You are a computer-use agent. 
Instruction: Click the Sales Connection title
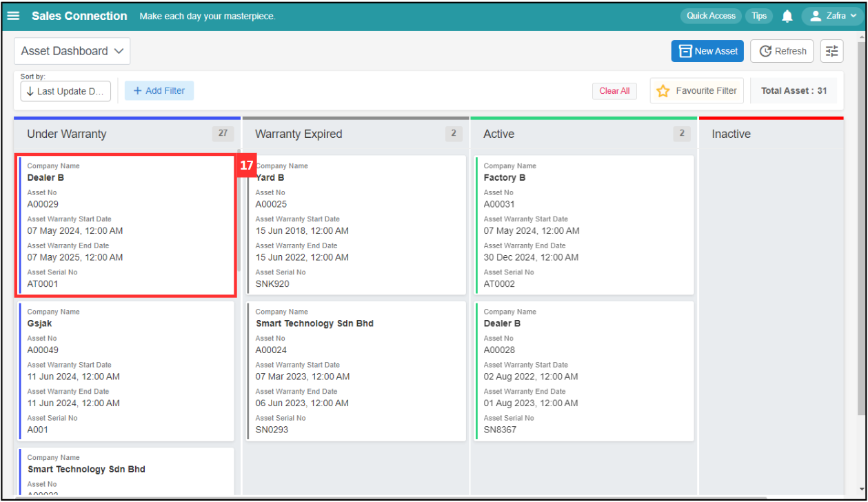79,16
